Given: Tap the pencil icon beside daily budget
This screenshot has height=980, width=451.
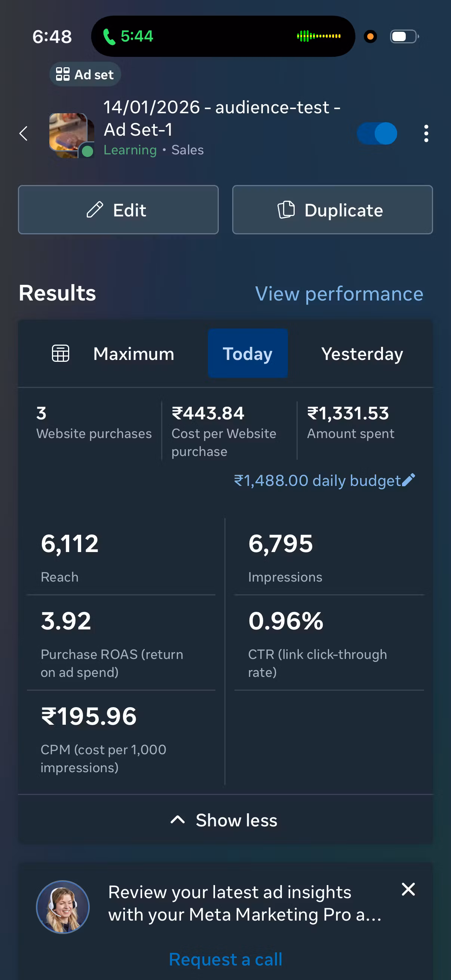Looking at the screenshot, I should point(408,480).
